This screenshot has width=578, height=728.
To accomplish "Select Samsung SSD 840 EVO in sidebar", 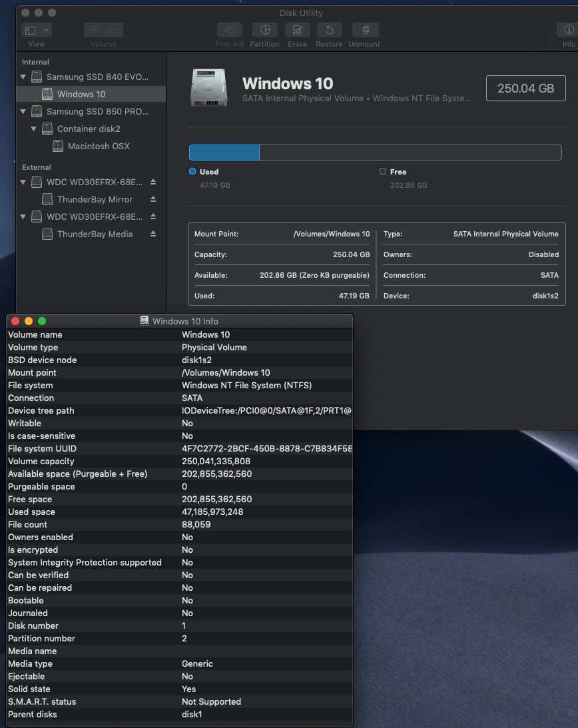I will 91,77.
